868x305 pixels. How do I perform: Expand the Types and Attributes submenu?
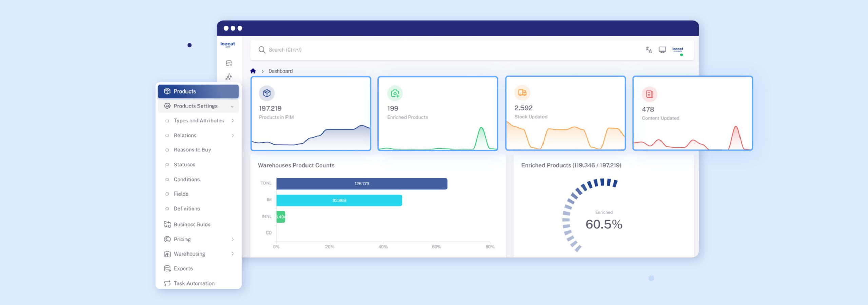[233, 121]
